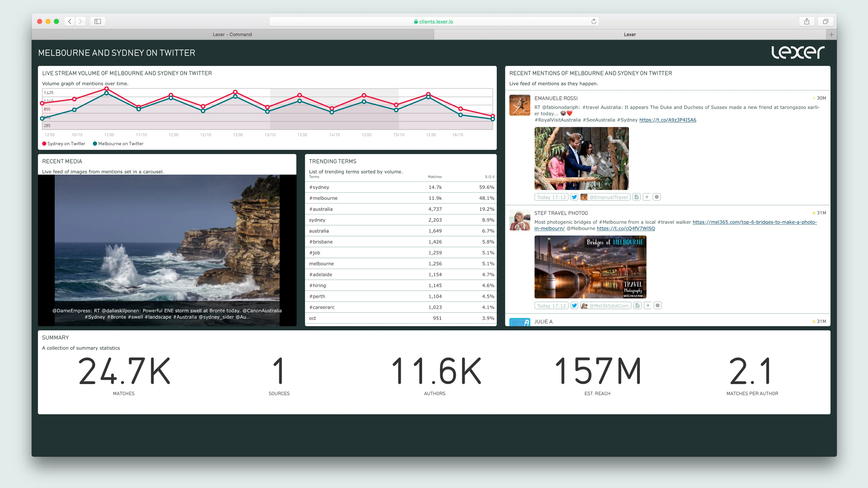This screenshot has width=868, height=488.
Task: Click Twitter bird icon on Emanuele Rossi mention
Action: pyautogui.click(x=574, y=197)
